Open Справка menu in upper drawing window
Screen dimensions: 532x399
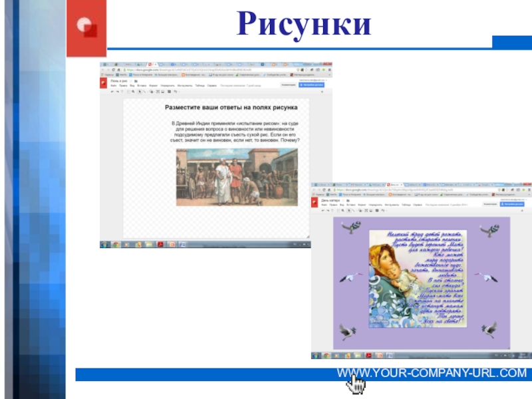(x=211, y=86)
